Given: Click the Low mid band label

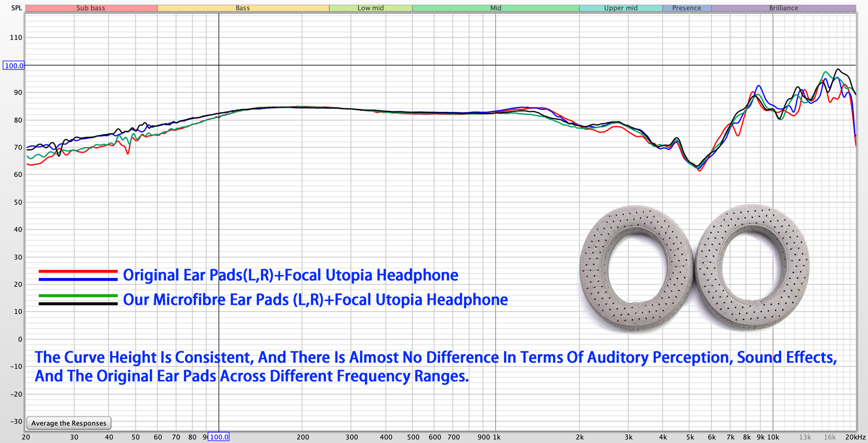Looking at the screenshot, I should click(371, 8).
